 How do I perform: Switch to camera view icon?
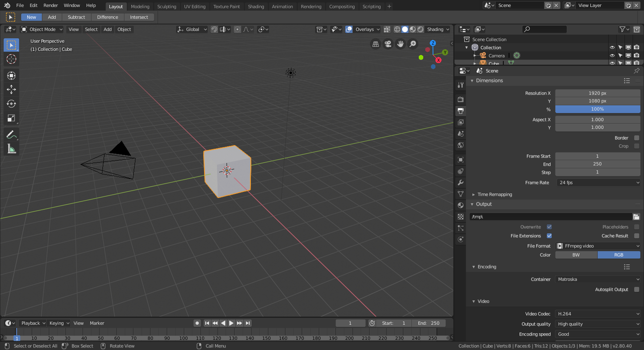pos(388,44)
